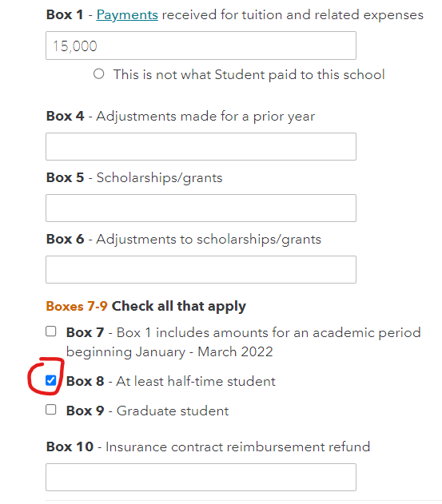This screenshot has width=442, height=504.
Task: Click 'Insurance contract reimbursement refund' label
Action: click(x=237, y=446)
